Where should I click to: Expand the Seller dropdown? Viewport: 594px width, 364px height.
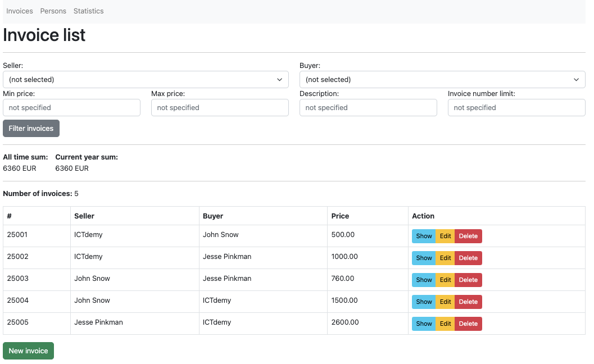[x=146, y=80]
